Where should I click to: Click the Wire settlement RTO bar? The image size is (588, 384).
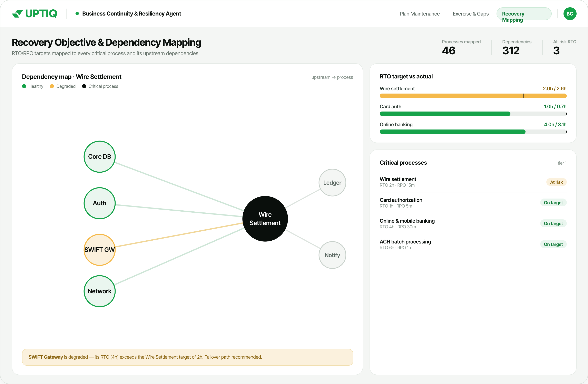click(x=473, y=96)
